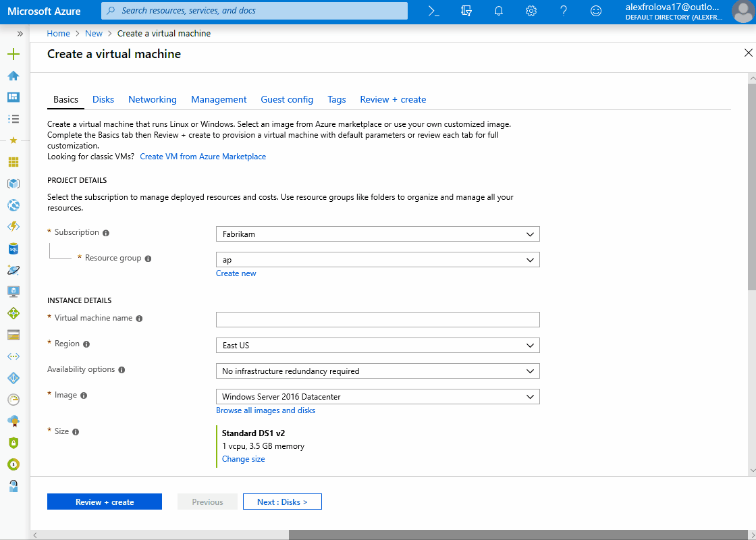The image size is (756, 540).
Task: Click the Change size link
Action: [244, 459]
